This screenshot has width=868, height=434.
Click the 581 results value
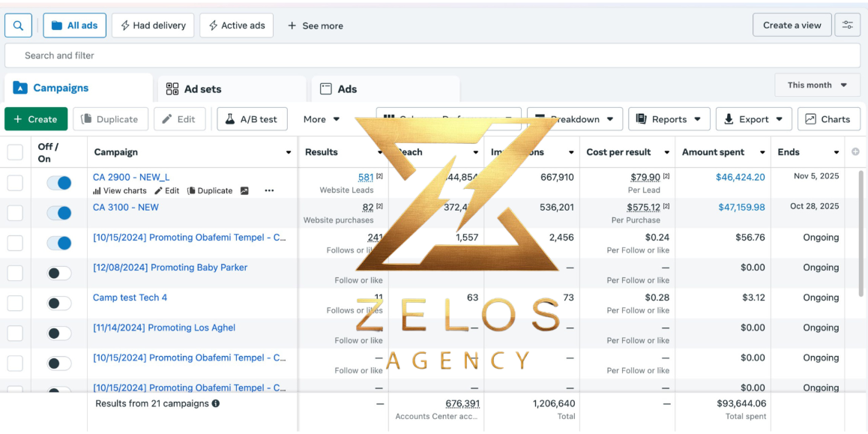coord(366,177)
